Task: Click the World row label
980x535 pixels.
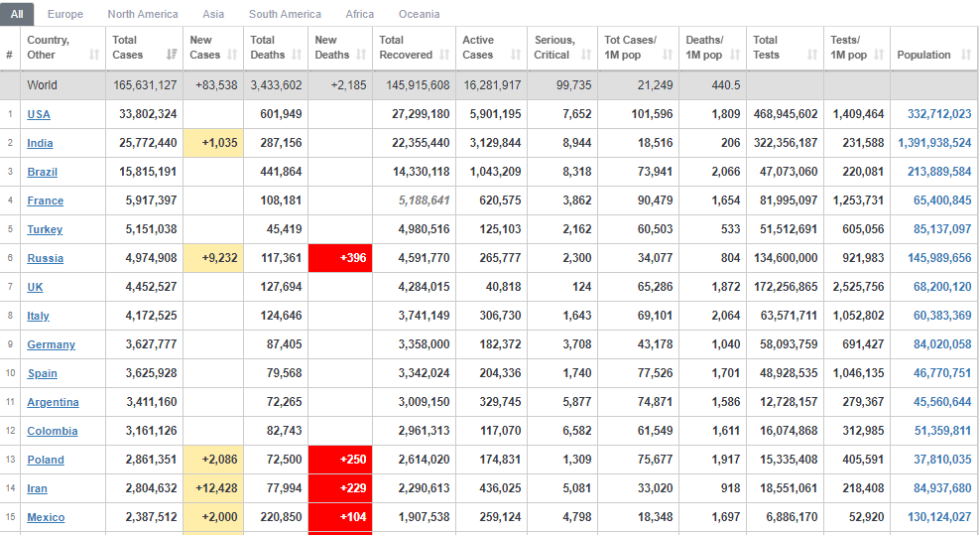Action: (x=42, y=85)
